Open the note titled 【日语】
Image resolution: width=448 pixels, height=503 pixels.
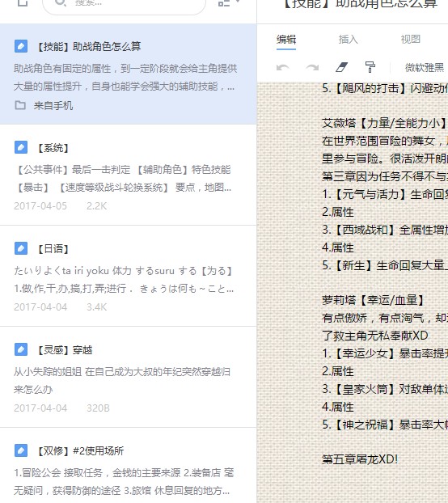[x=53, y=249]
